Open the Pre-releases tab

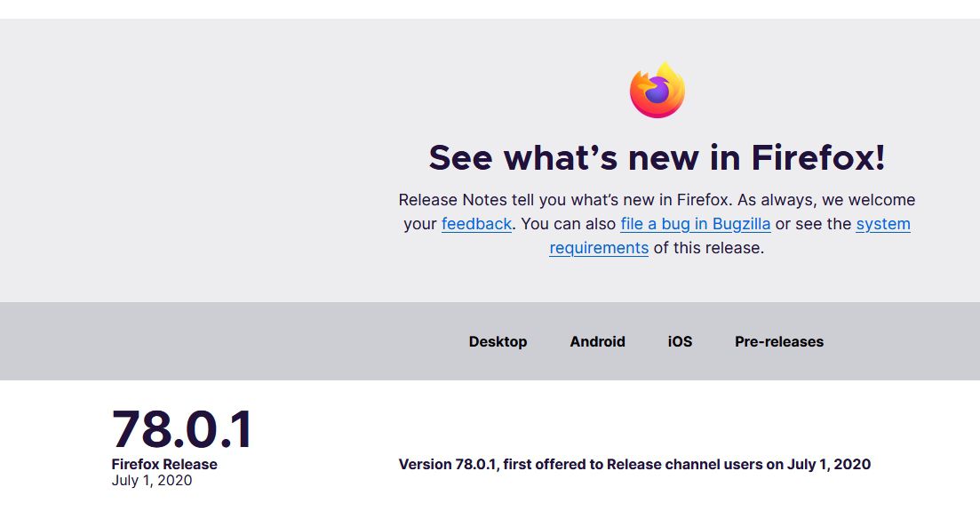(778, 341)
